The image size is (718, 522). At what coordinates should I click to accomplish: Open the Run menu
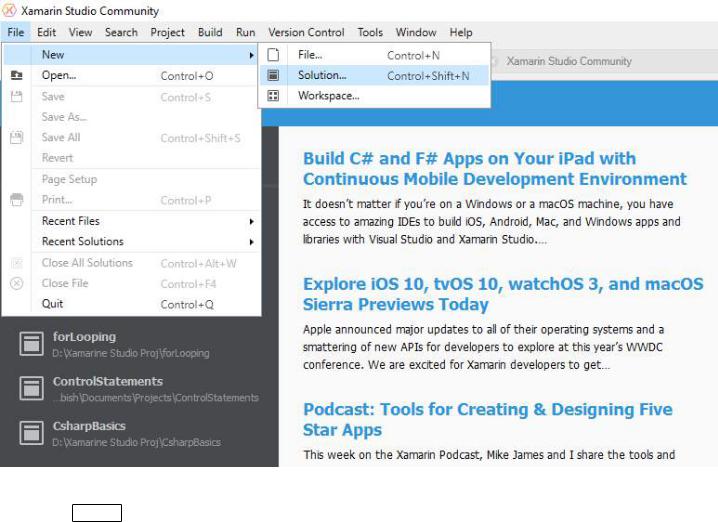[245, 33]
